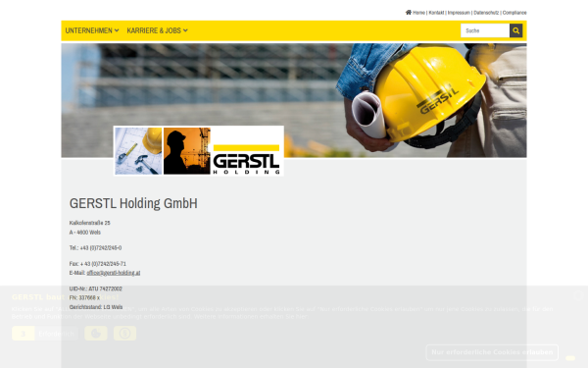Expand the UNTERNEHMEN menu
This screenshot has height=368, width=588.
click(92, 30)
